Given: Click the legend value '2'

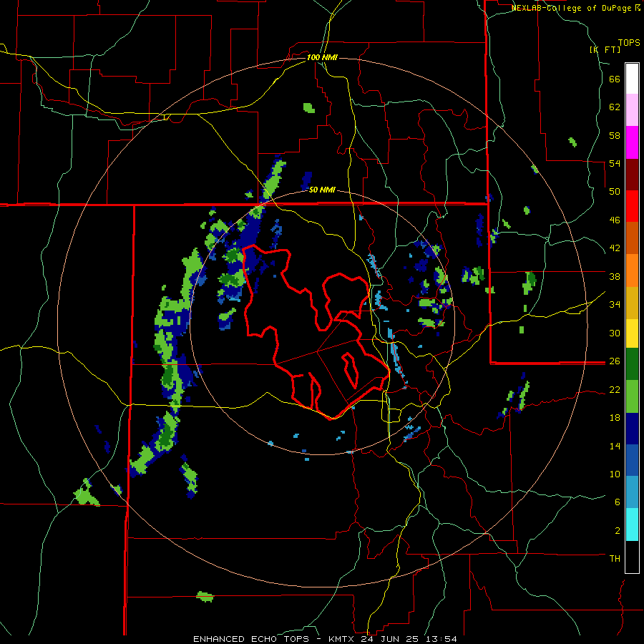Looking at the screenshot, I should [618, 531].
